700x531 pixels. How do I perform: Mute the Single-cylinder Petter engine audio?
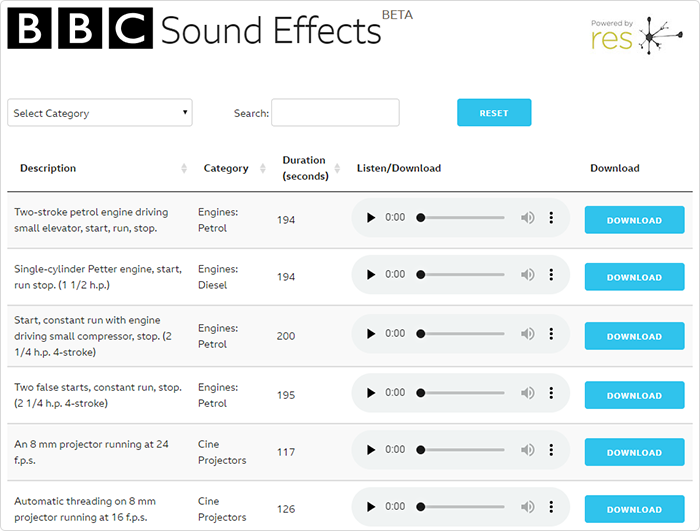pyautogui.click(x=527, y=274)
